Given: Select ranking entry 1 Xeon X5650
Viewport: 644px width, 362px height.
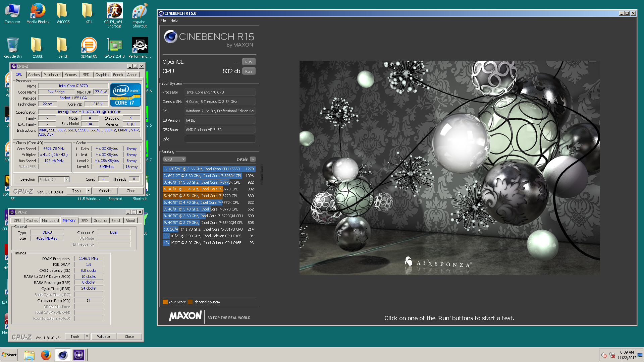Looking at the screenshot, I should tap(209, 169).
